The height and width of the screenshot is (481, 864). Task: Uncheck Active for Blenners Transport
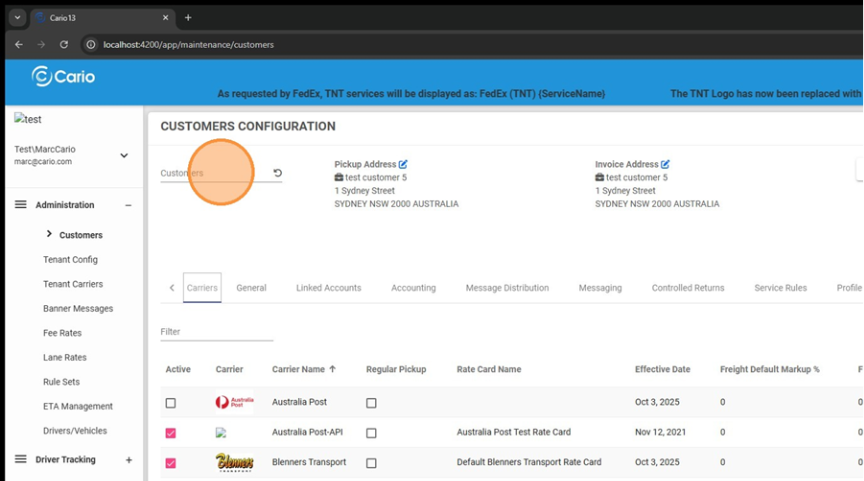[171, 463]
